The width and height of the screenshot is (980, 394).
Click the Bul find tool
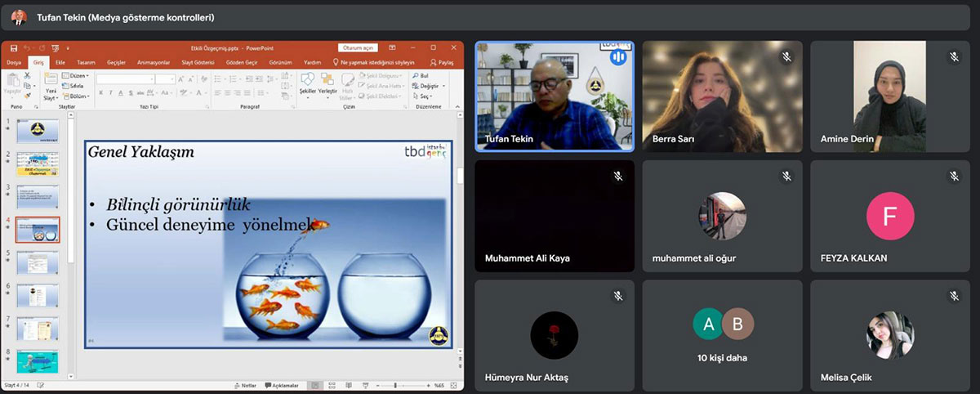click(x=421, y=75)
